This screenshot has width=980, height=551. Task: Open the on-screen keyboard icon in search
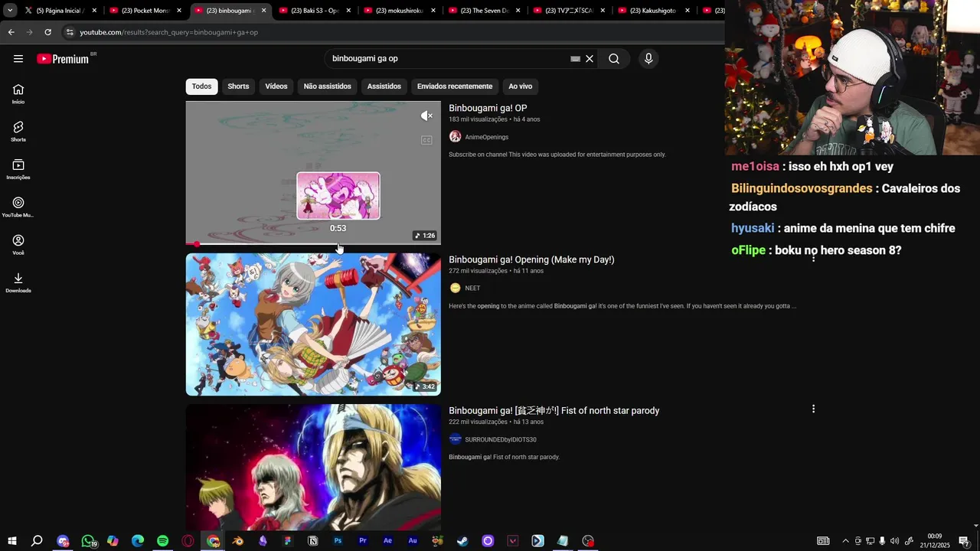(575, 59)
